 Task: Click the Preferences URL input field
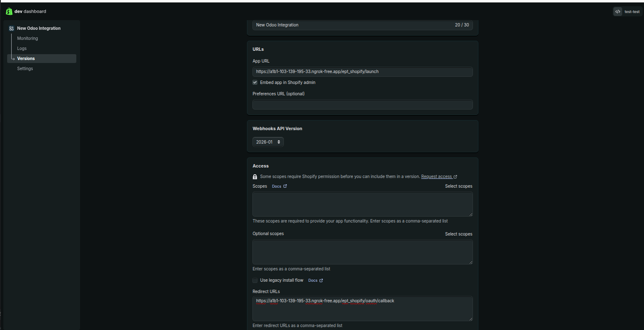click(x=362, y=105)
